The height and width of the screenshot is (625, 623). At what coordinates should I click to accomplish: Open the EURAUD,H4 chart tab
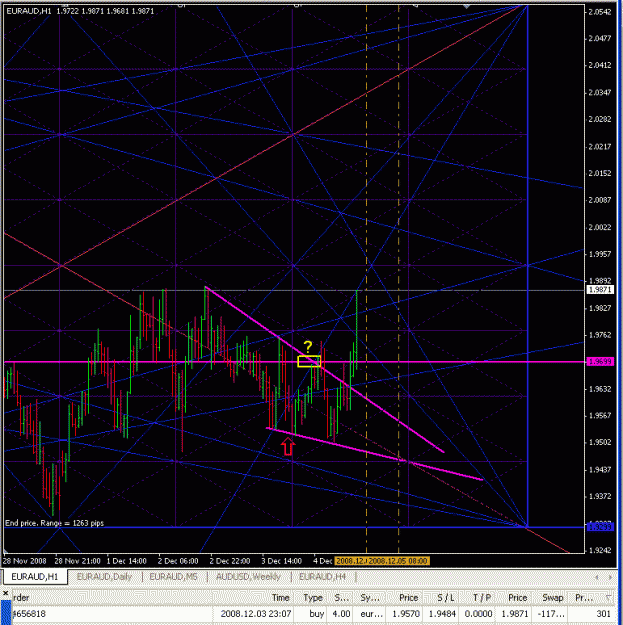[x=322, y=577]
